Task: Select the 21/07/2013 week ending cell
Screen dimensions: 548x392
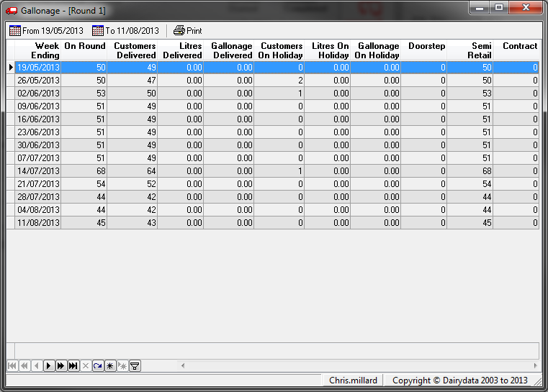Action: click(38, 183)
